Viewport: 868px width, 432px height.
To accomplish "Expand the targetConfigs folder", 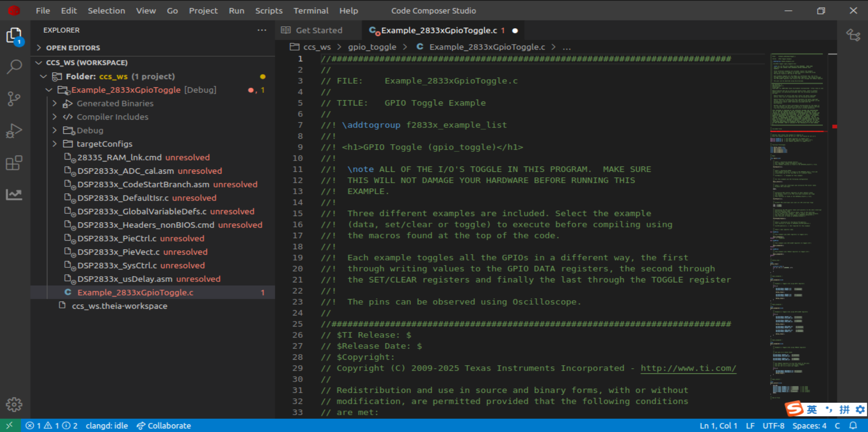I will tap(55, 144).
